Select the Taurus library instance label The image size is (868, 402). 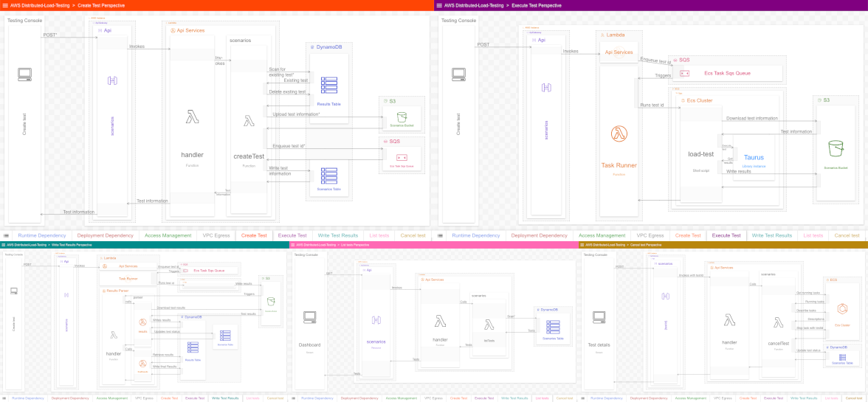tap(754, 158)
